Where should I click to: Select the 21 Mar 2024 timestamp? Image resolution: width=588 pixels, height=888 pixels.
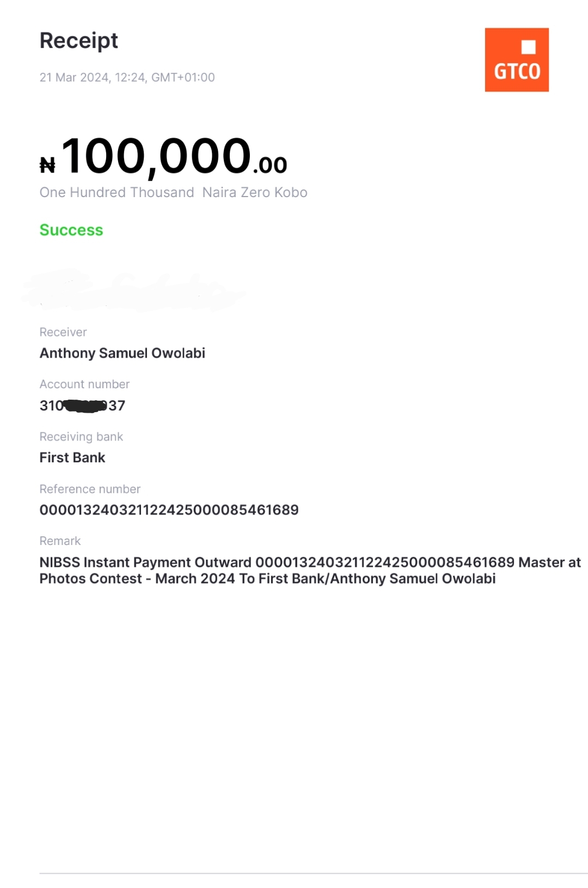pyautogui.click(x=127, y=77)
